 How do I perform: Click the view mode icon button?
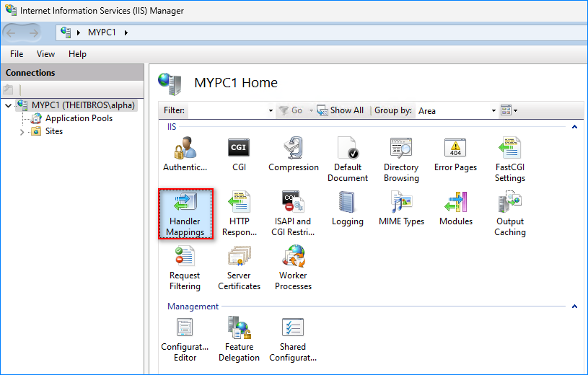(x=506, y=110)
